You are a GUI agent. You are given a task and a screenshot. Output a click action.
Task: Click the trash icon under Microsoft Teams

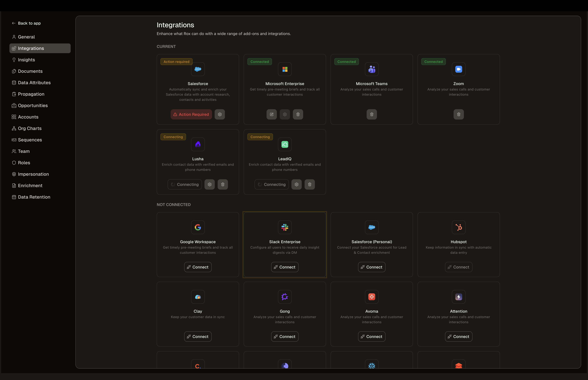click(372, 115)
